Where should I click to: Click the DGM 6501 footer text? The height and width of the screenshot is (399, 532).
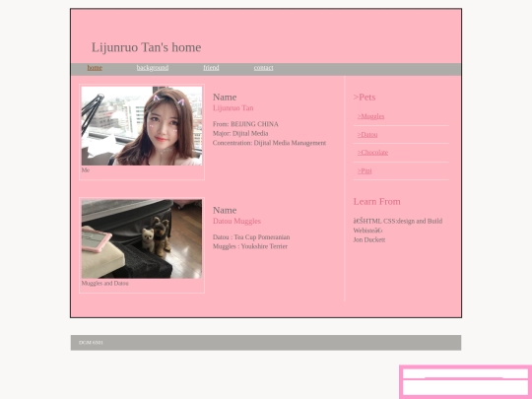[x=91, y=343]
